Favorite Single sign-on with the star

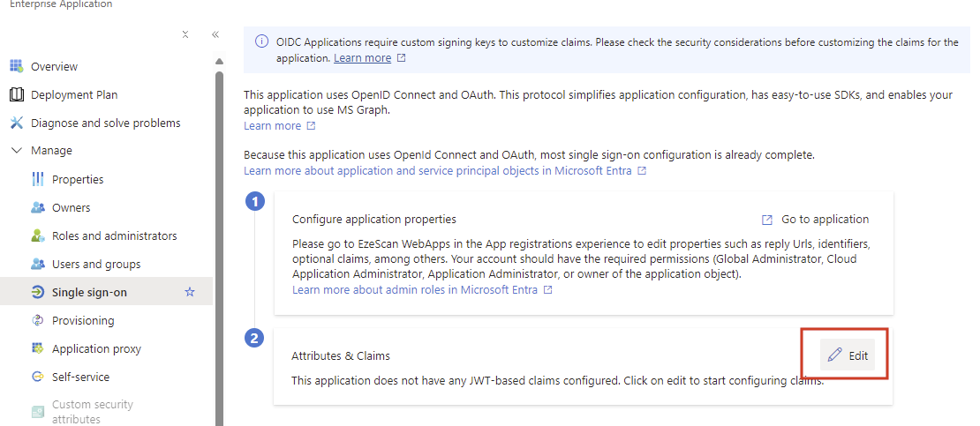pyautogui.click(x=189, y=292)
